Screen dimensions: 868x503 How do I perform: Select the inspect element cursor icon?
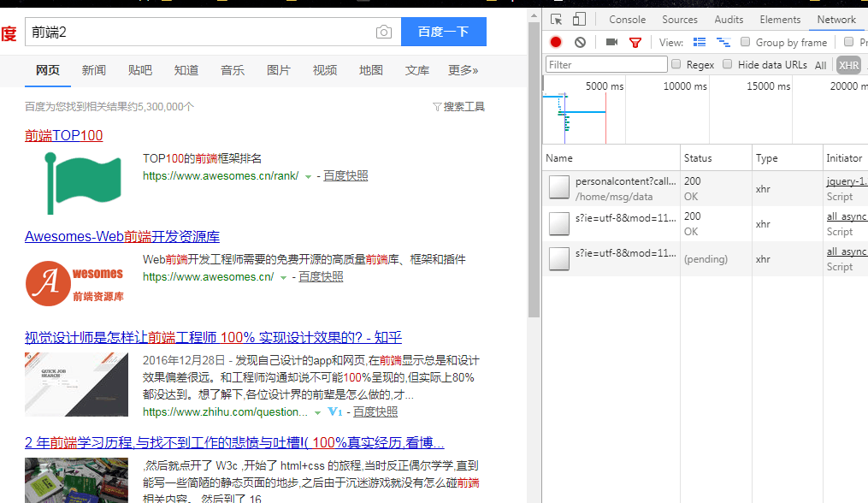(557, 20)
